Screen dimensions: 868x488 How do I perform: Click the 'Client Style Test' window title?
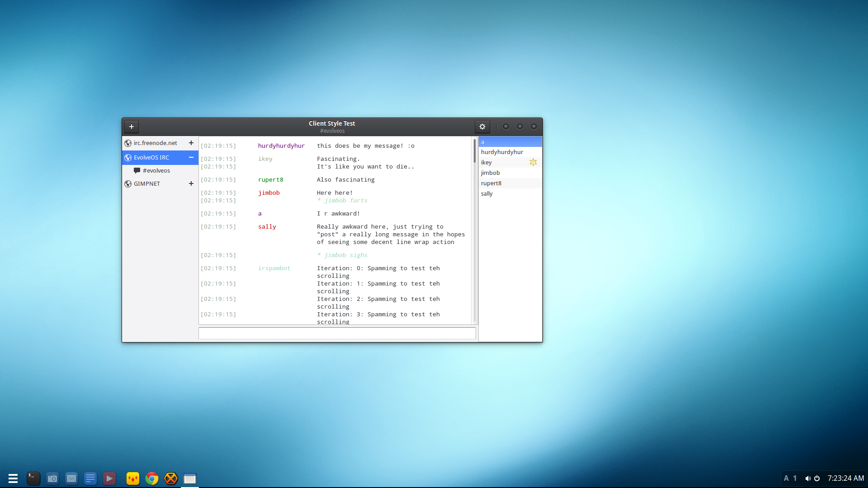click(x=332, y=123)
